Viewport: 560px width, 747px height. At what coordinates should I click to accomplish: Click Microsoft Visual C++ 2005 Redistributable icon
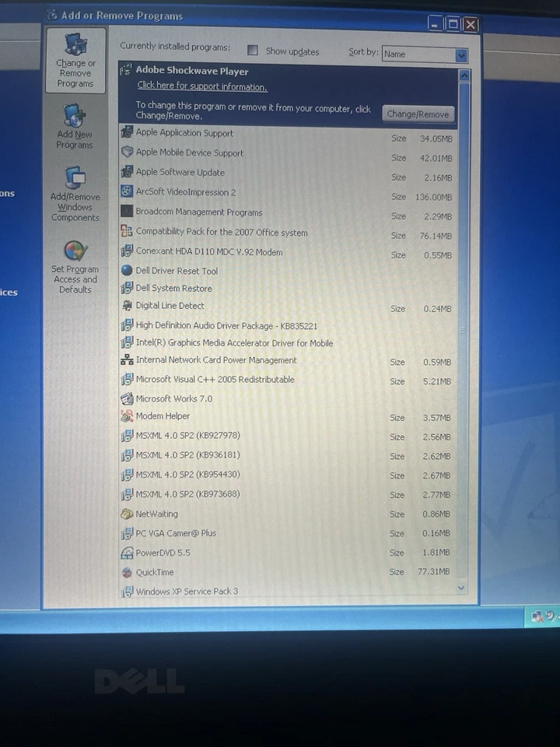[x=127, y=379]
